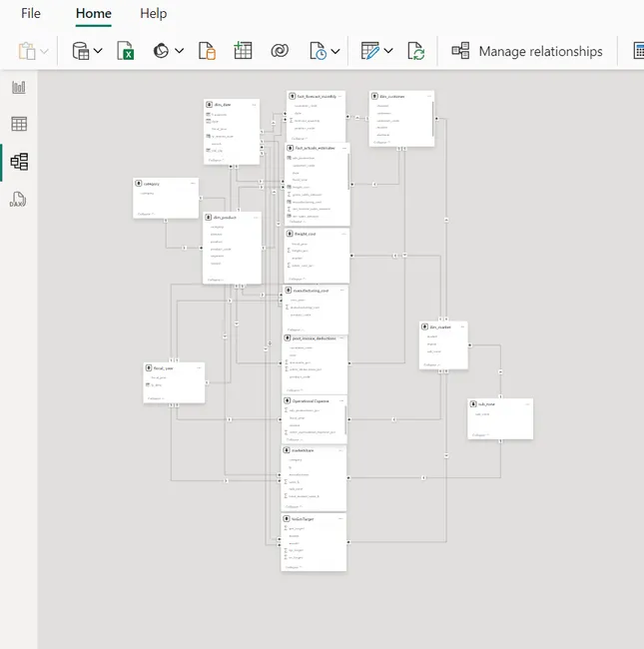Select the Home ribbon tab
The width and height of the screenshot is (644, 649).
[x=94, y=14]
